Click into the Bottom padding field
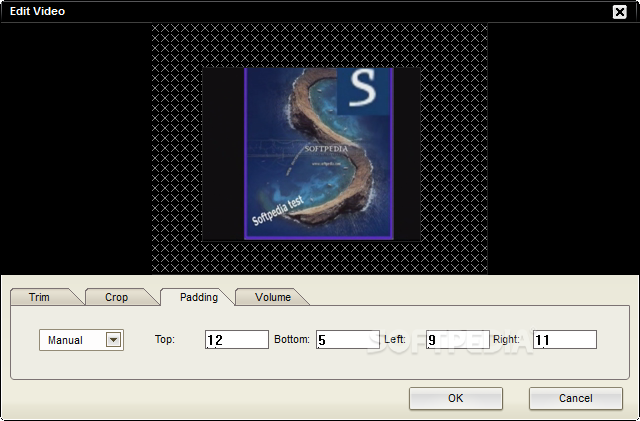Screen dimensions: 640x421 [x=348, y=340]
